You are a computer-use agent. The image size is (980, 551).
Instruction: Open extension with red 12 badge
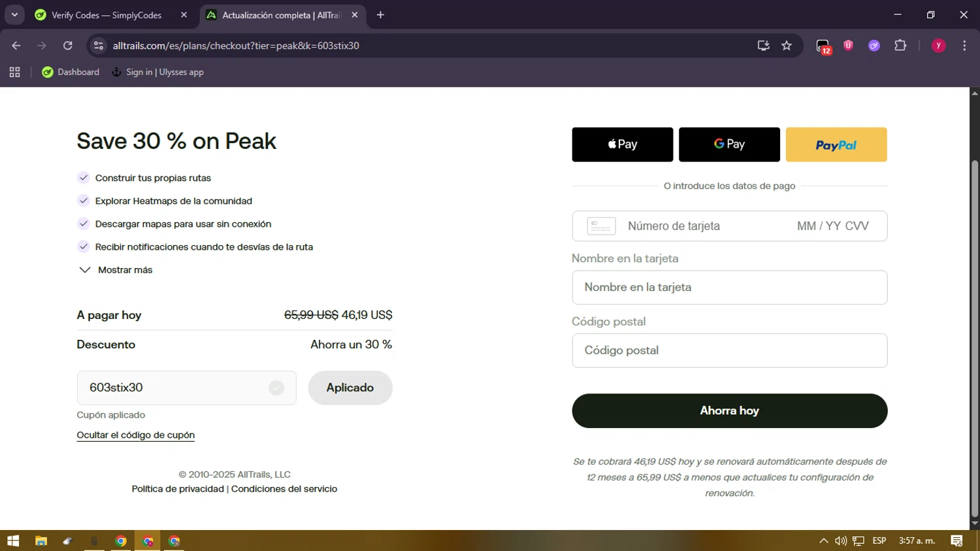pos(823,46)
